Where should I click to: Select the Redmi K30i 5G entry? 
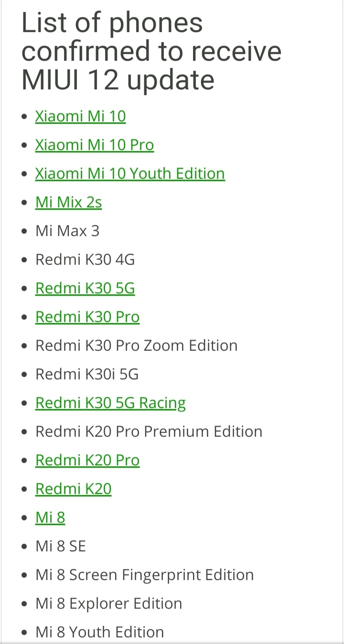pos(87,374)
